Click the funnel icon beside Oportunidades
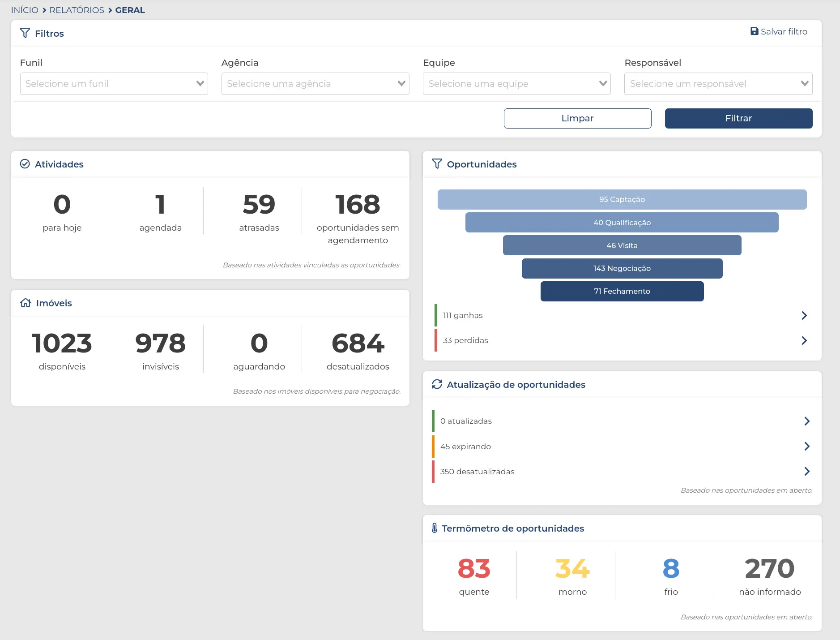Viewport: 840px width, 640px height. pyautogui.click(x=437, y=164)
